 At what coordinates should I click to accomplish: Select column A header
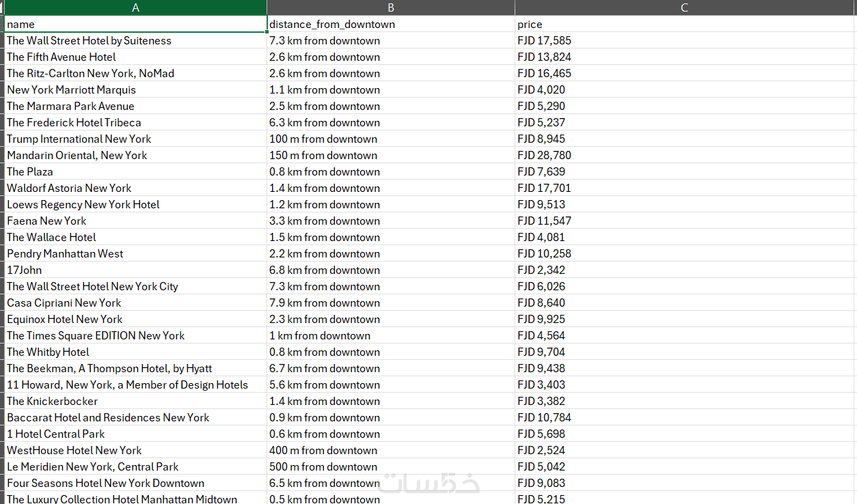click(x=135, y=8)
